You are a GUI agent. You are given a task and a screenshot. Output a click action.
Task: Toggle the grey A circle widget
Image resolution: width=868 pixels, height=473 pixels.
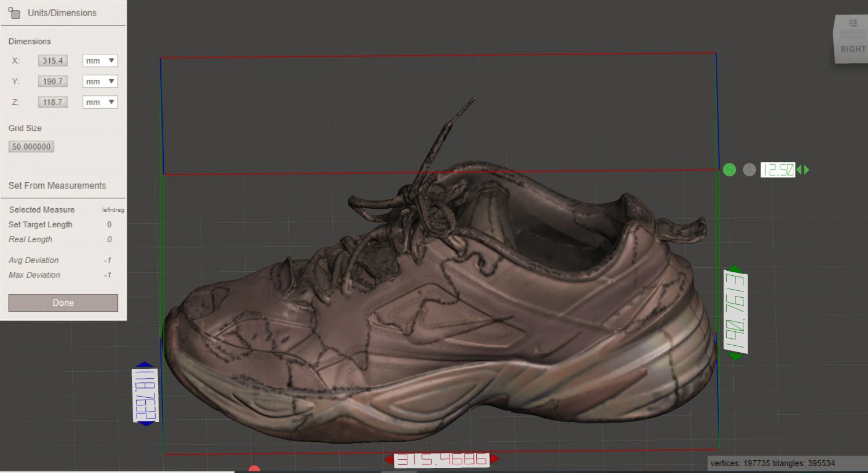click(749, 169)
